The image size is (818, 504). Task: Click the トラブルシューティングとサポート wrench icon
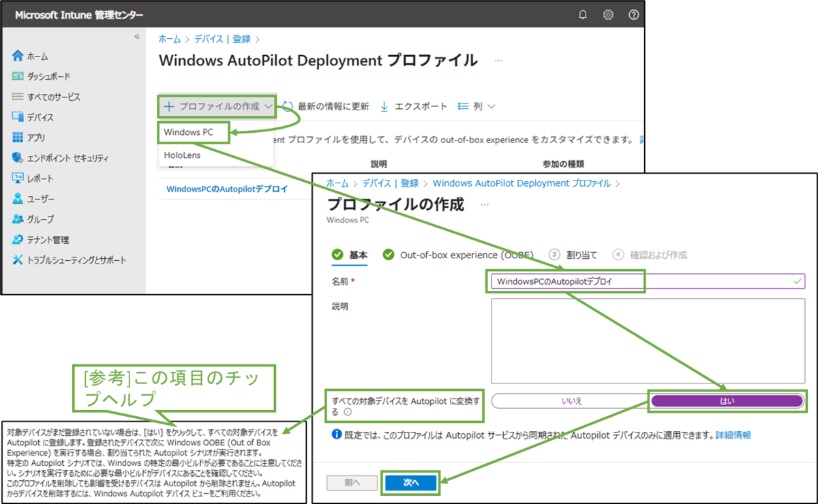click(x=18, y=260)
